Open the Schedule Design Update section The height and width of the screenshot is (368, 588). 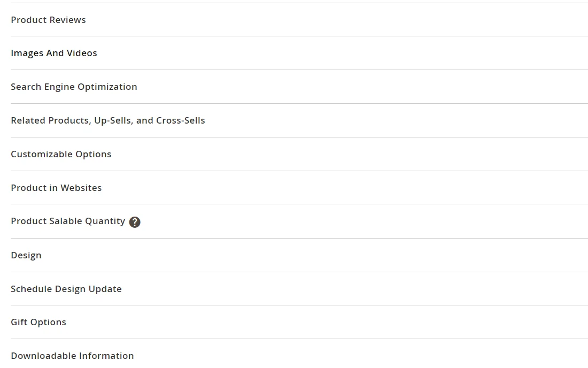coord(66,289)
